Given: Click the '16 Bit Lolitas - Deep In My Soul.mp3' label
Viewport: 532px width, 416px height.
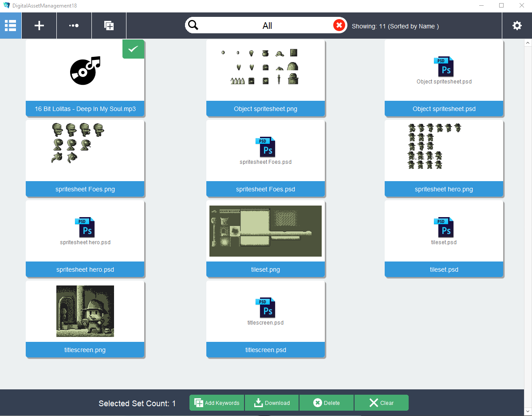Looking at the screenshot, I should point(85,109).
